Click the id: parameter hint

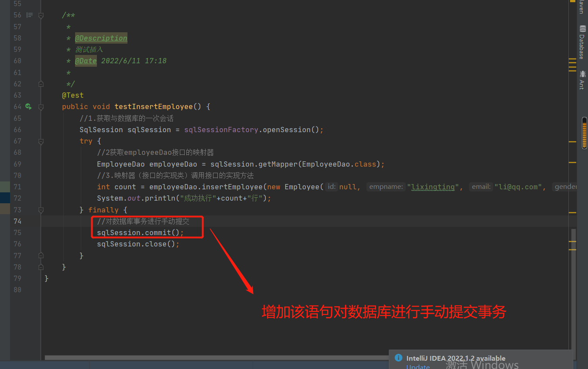point(332,187)
